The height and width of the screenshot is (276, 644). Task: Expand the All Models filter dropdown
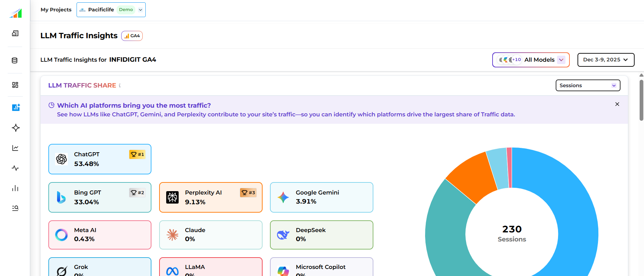point(531,60)
